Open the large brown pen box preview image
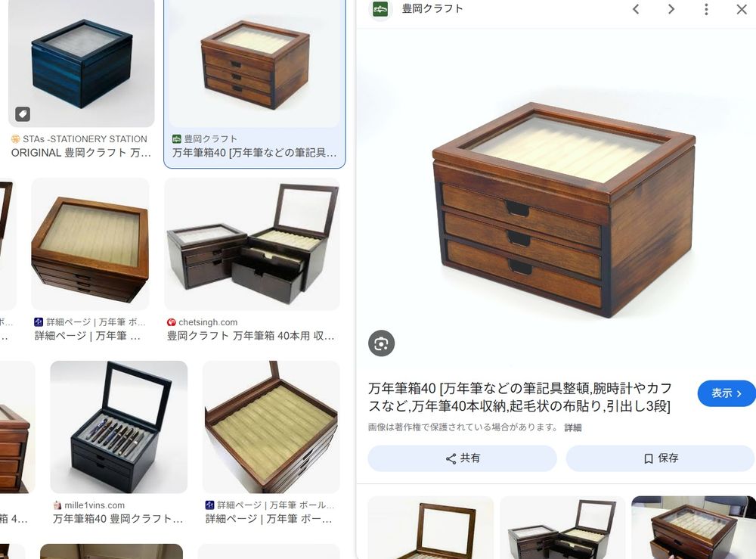 563,210
